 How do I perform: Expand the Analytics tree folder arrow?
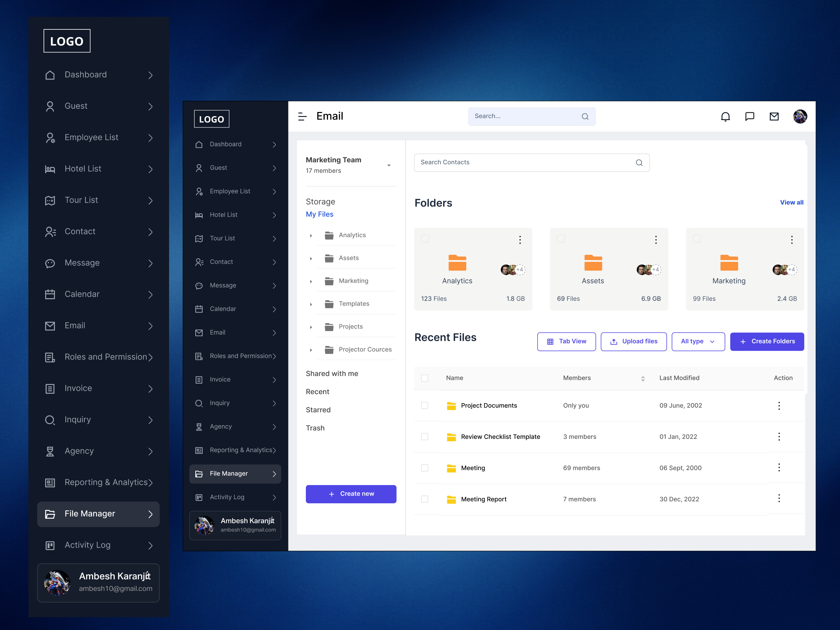(311, 236)
